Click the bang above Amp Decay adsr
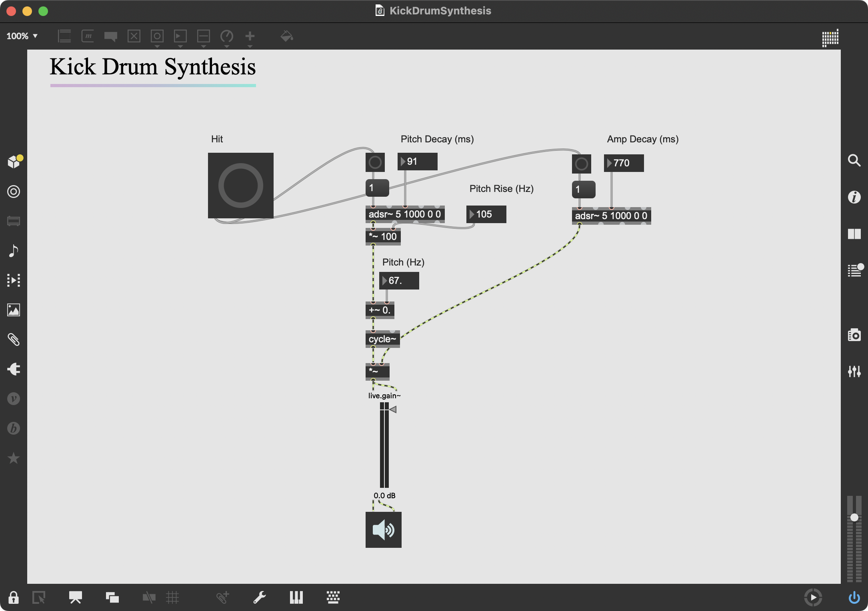 tap(581, 164)
